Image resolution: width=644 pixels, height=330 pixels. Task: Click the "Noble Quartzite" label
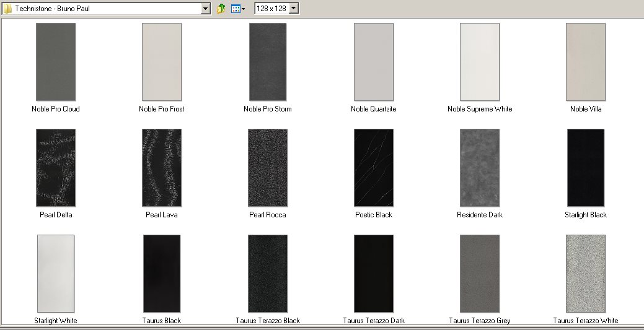(374, 109)
